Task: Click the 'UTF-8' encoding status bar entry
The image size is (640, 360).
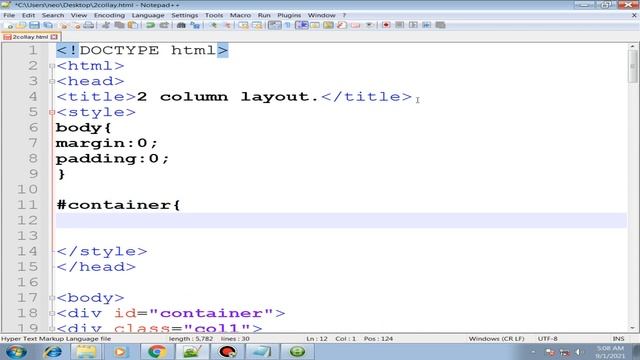Action: [x=547, y=339]
